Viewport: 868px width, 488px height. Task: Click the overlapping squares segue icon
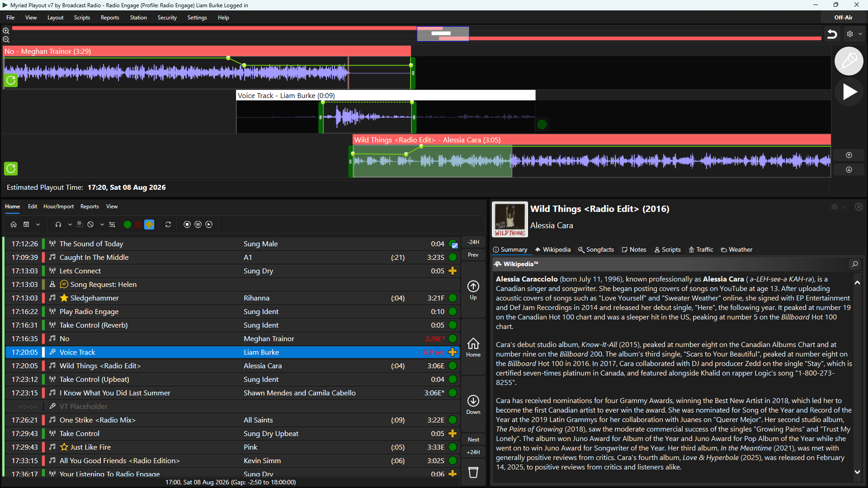coord(80,225)
